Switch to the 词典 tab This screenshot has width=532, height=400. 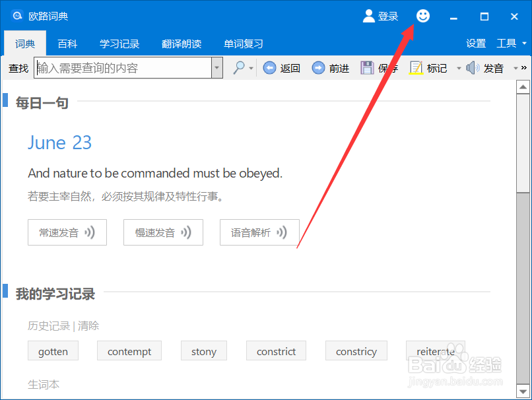[25, 44]
